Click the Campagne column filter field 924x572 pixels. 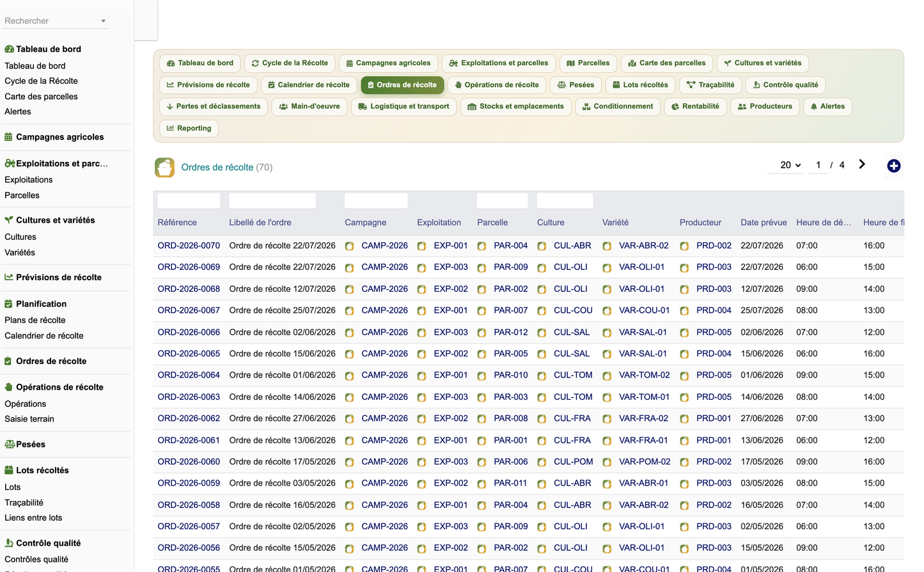[376, 201]
